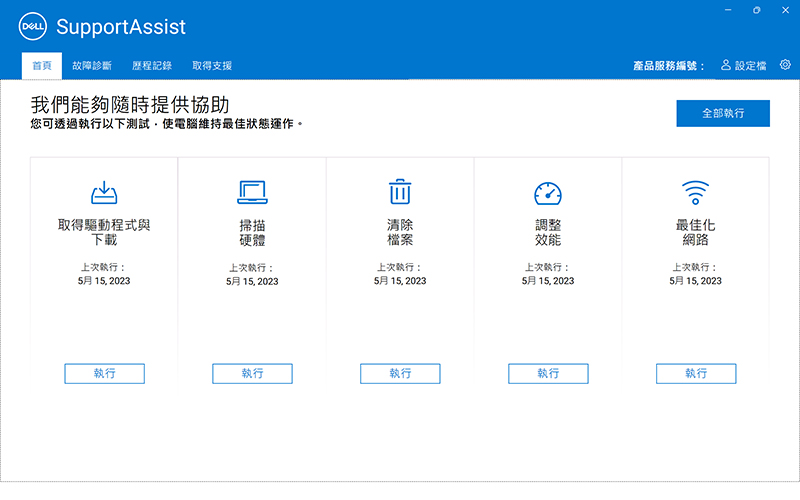Open the 故障診斷 tab
Screen dimensions: 800x500
pyautogui.click(x=92, y=66)
